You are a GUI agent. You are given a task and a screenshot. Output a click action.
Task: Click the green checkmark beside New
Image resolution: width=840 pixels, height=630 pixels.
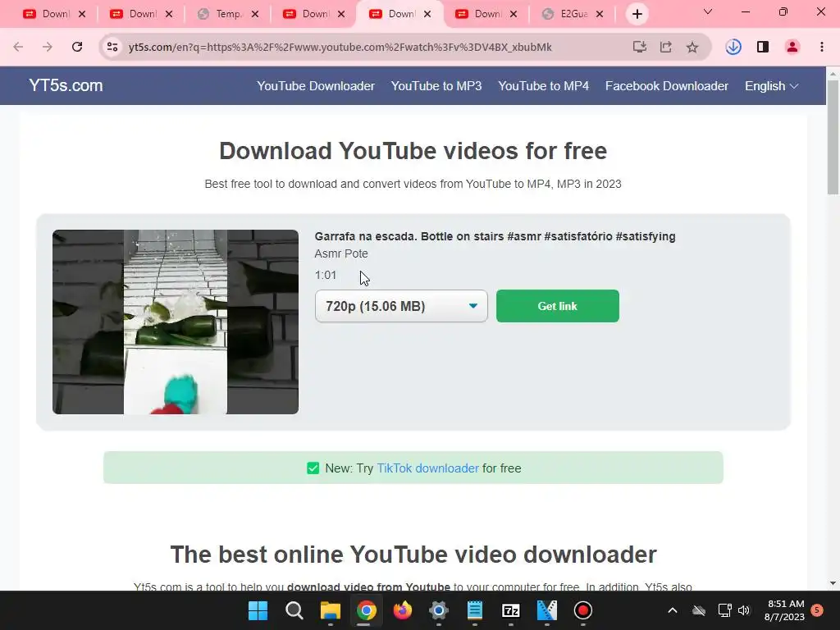click(x=313, y=468)
